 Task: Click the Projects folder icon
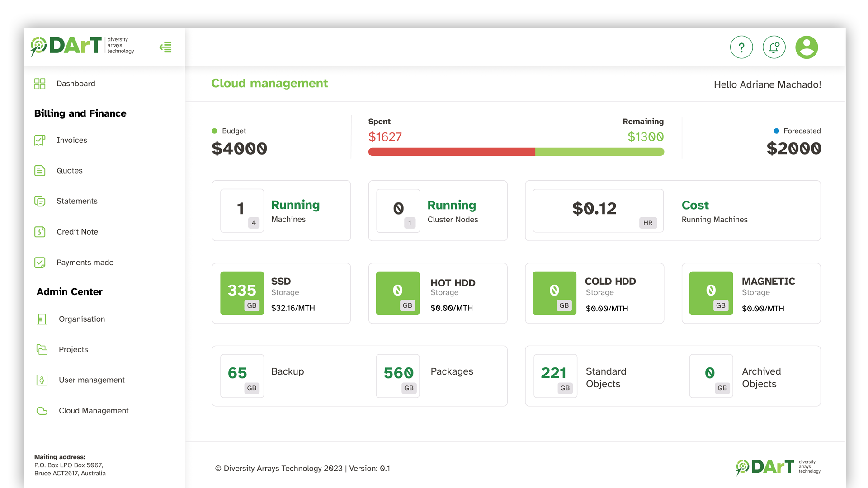[x=42, y=349]
